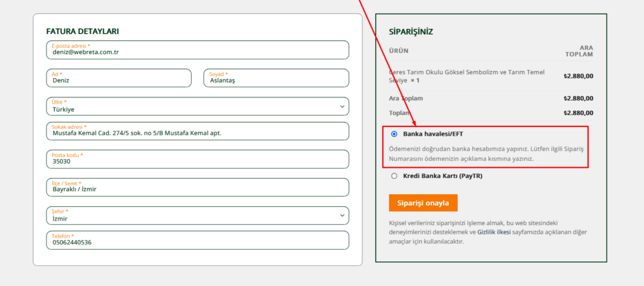Open the Ülke country select showing Türkiye

(189, 107)
